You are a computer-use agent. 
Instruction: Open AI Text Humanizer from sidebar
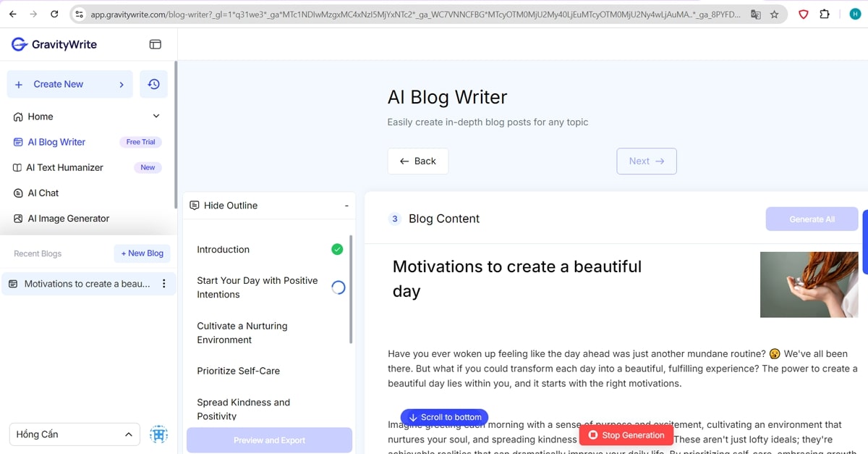click(65, 167)
